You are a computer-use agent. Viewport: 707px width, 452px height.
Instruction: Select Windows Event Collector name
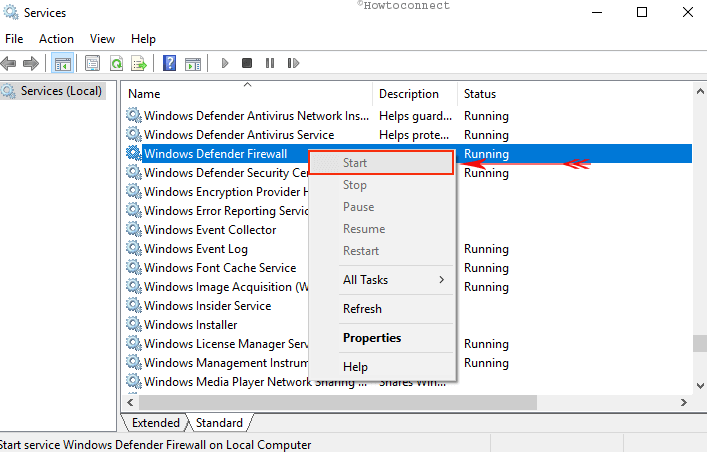[210, 230]
